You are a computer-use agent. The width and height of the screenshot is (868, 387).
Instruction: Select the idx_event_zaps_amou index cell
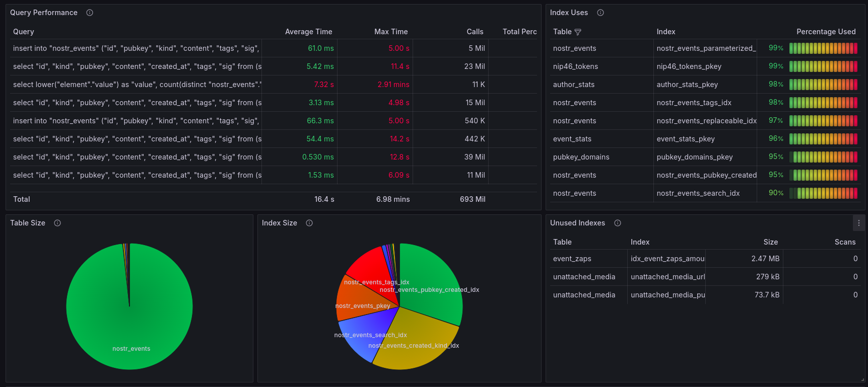[x=667, y=259]
